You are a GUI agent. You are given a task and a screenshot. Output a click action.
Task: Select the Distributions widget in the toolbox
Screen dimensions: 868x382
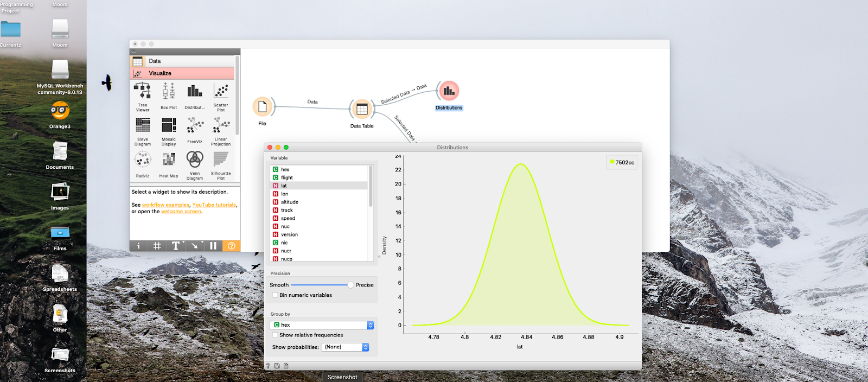[195, 96]
